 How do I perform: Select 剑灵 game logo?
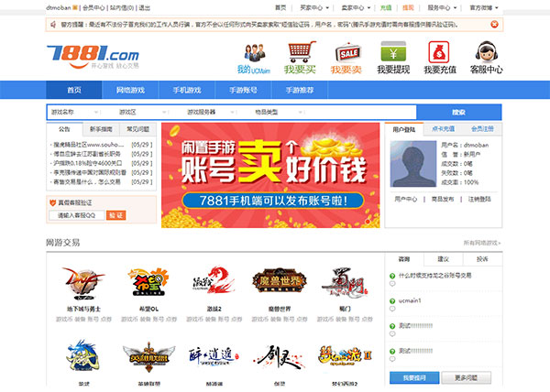[x=280, y=356]
